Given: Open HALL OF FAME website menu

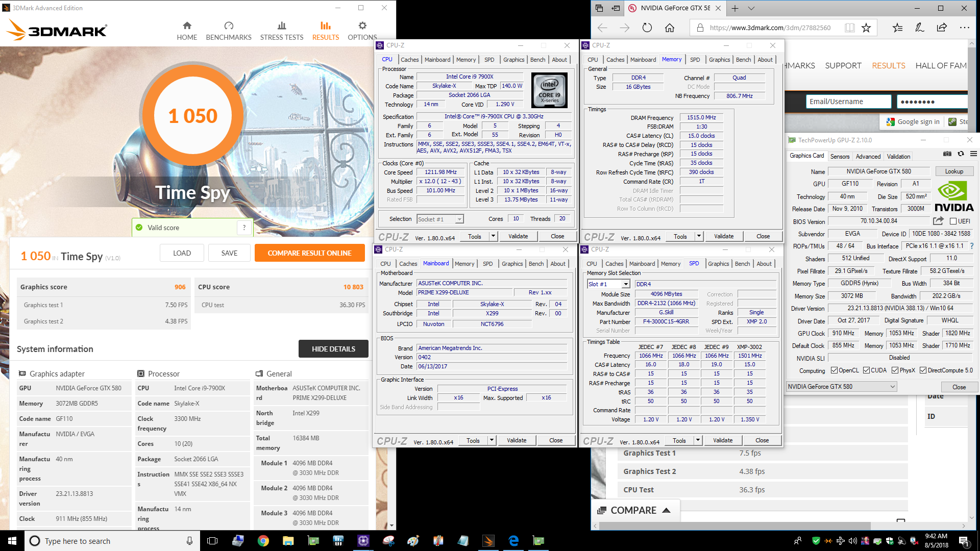Looking at the screenshot, I should click(x=941, y=65).
